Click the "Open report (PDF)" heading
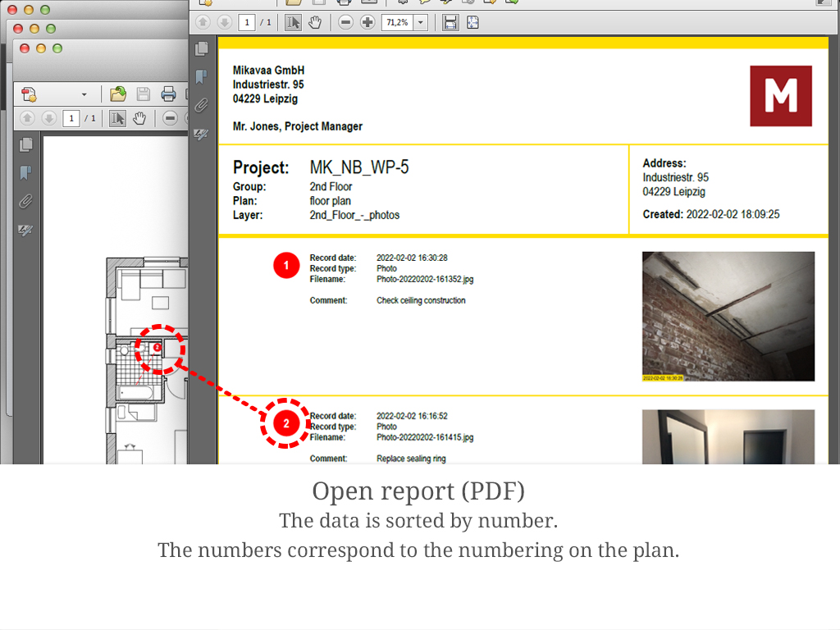The height and width of the screenshot is (630, 840). click(x=418, y=491)
